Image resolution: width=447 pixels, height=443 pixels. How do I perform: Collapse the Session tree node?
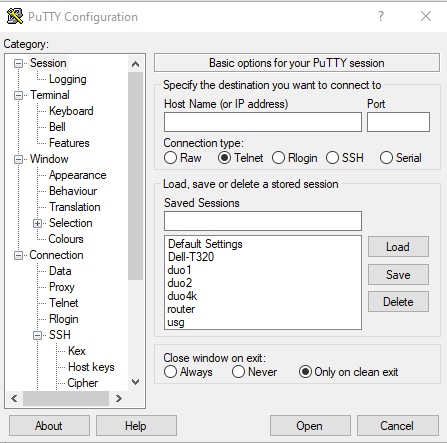19,63
